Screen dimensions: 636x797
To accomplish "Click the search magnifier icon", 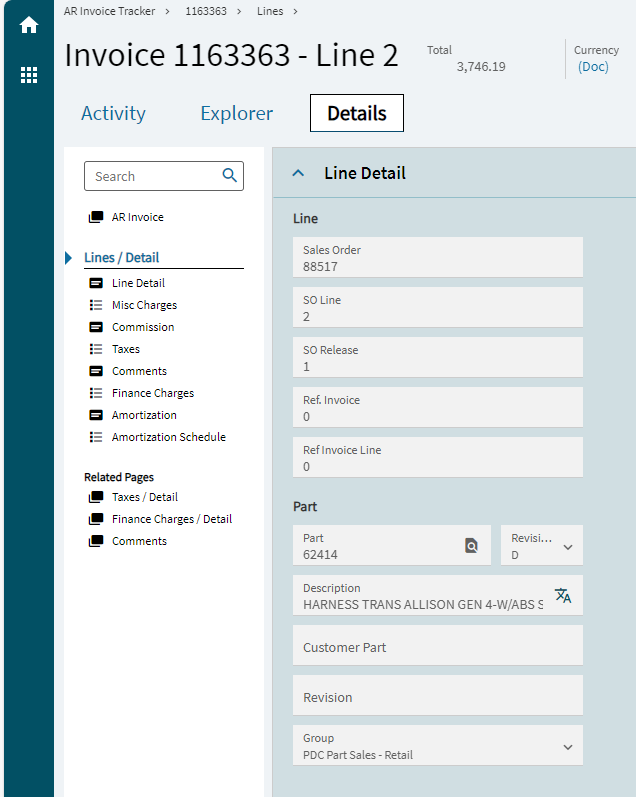I will (230, 175).
